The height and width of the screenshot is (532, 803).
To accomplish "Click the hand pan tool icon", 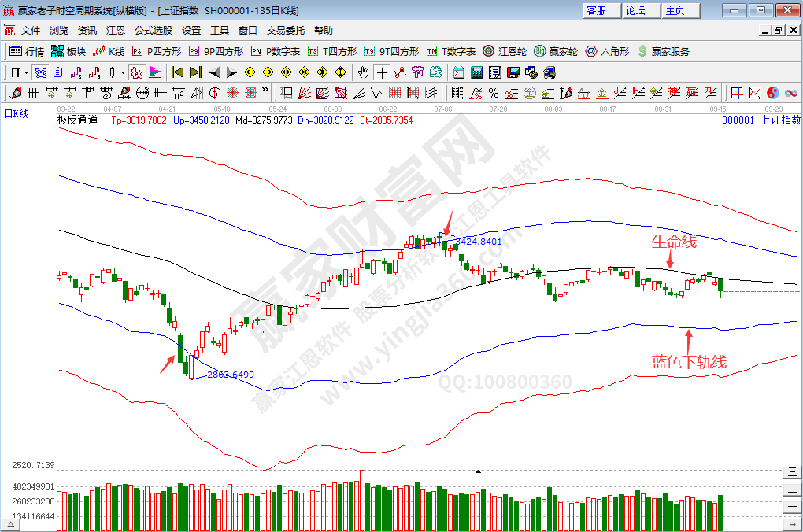I will pos(363,72).
